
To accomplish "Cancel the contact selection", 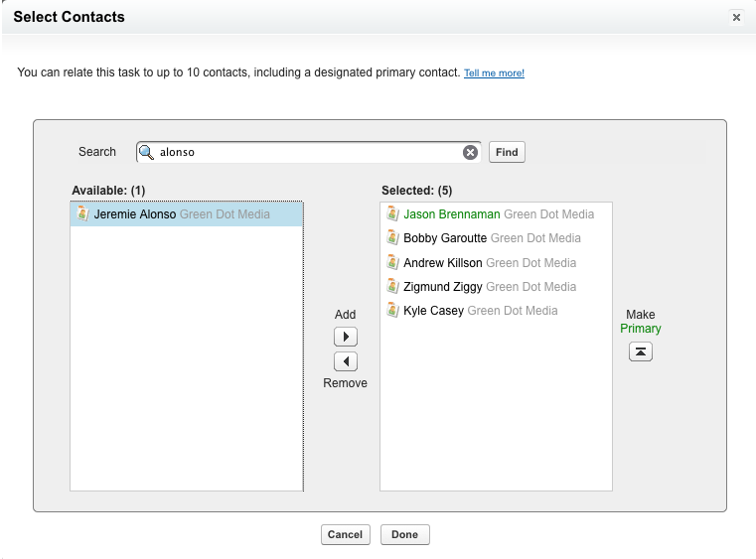I will point(345,534).
